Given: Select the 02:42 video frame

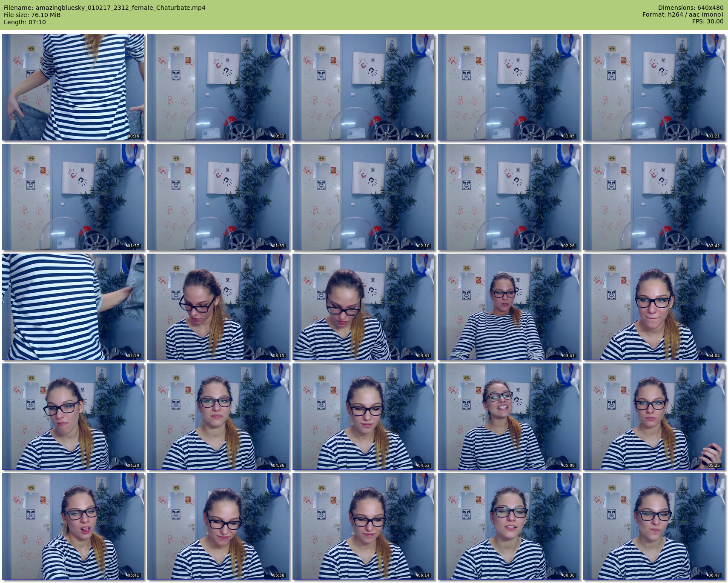Looking at the screenshot, I should click(654, 197).
